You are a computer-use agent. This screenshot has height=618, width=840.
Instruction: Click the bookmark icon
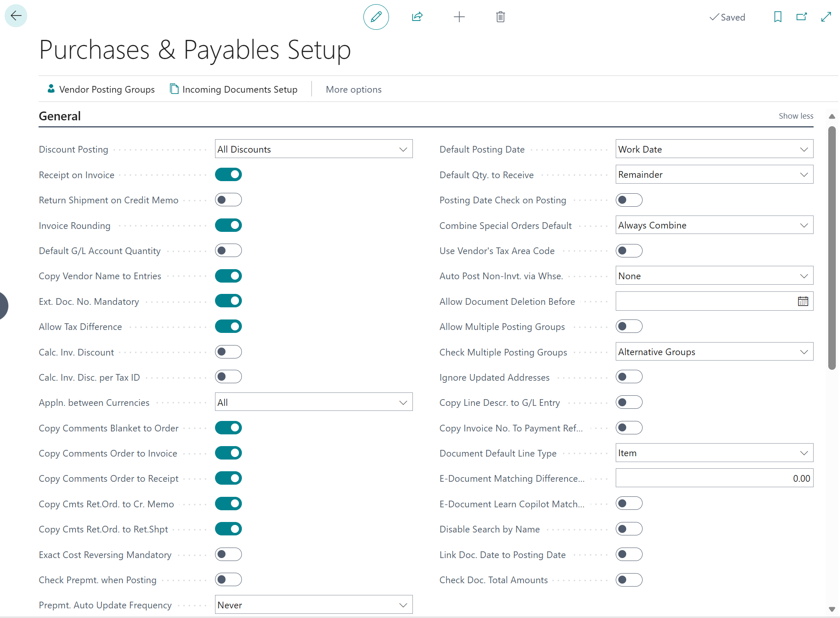pyautogui.click(x=778, y=17)
